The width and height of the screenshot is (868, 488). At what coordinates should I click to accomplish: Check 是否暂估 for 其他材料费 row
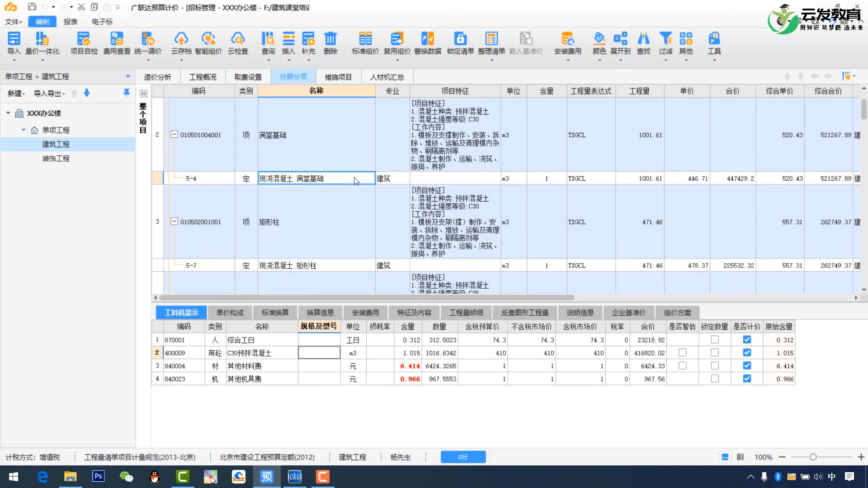tap(683, 366)
